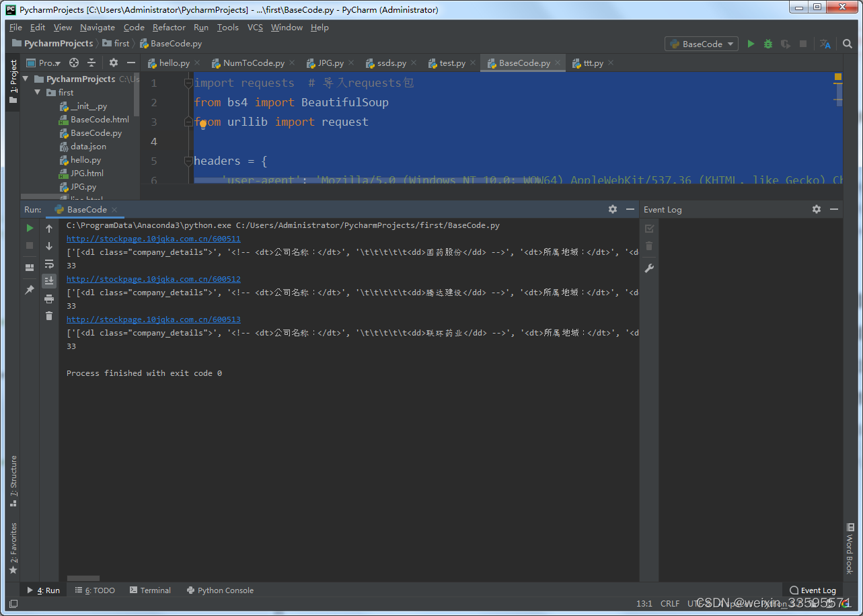Hide the Project tool window

click(131, 63)
